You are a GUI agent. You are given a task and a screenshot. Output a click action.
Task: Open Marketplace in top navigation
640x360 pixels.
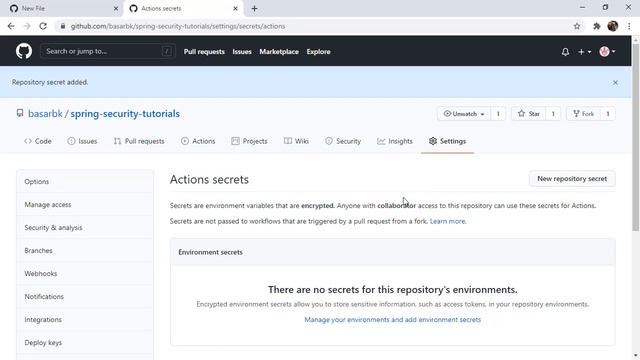click(x=279, y=52)
